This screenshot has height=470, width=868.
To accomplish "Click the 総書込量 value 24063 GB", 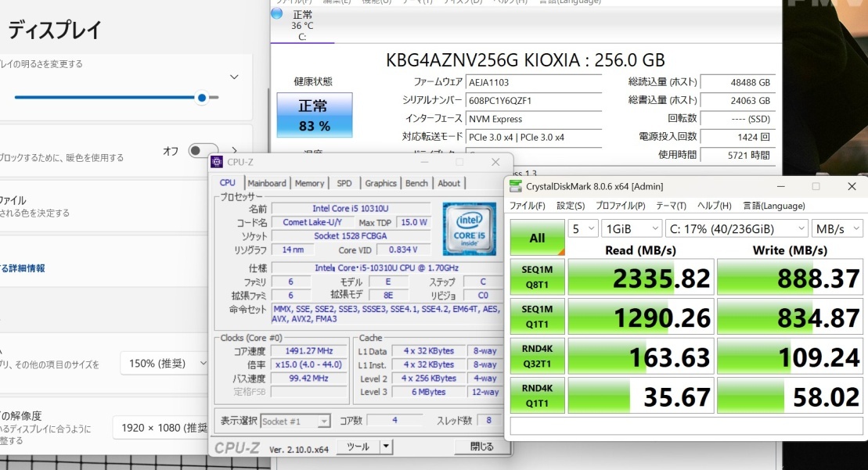I will [738, 101].
